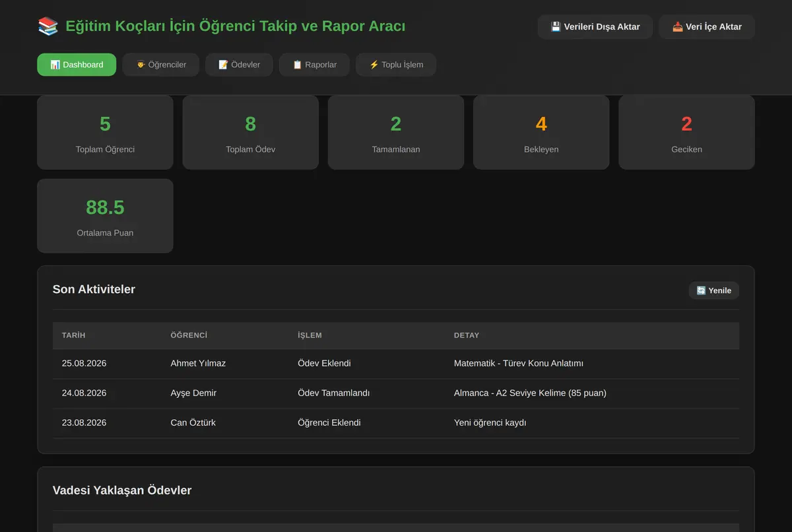Open the Raporlar tab
The height and width of the screenshot is (532, 792).
(314, 65)
